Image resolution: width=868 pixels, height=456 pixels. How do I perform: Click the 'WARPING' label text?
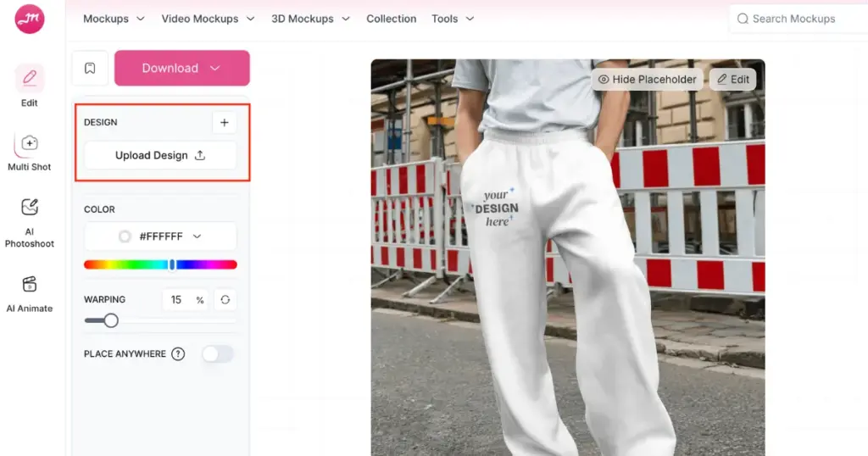point(104,299)
